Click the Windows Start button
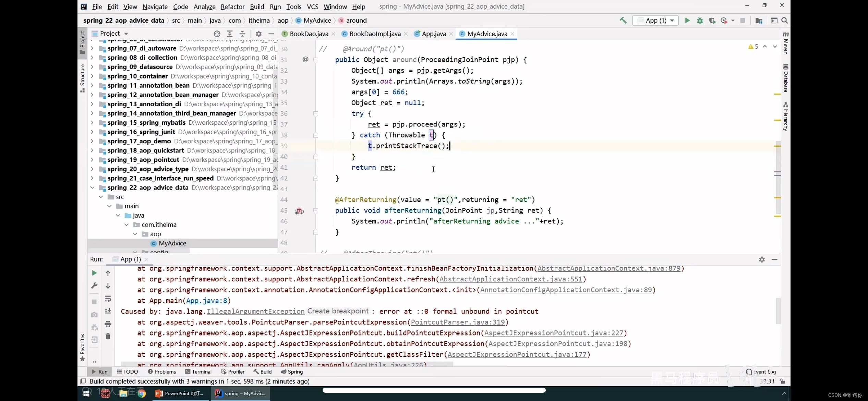This screenshot has width=868, height=401. [x=86, y=393]
